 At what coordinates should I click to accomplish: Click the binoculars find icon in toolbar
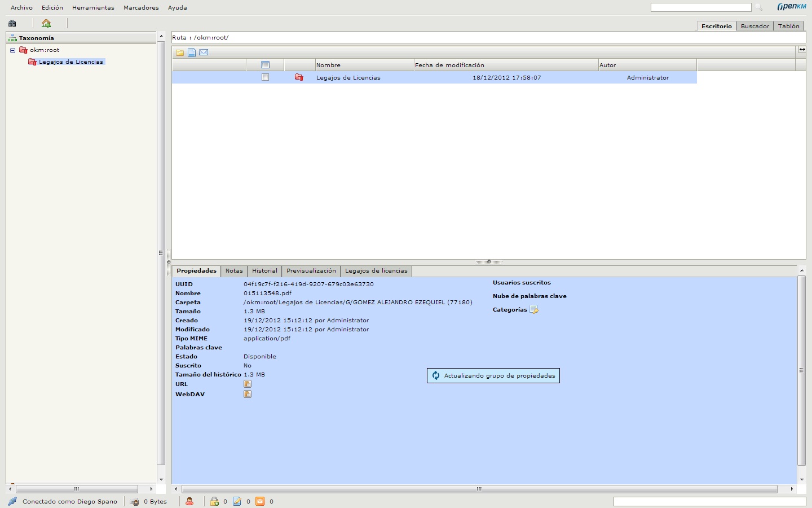[x=12, y=23]
